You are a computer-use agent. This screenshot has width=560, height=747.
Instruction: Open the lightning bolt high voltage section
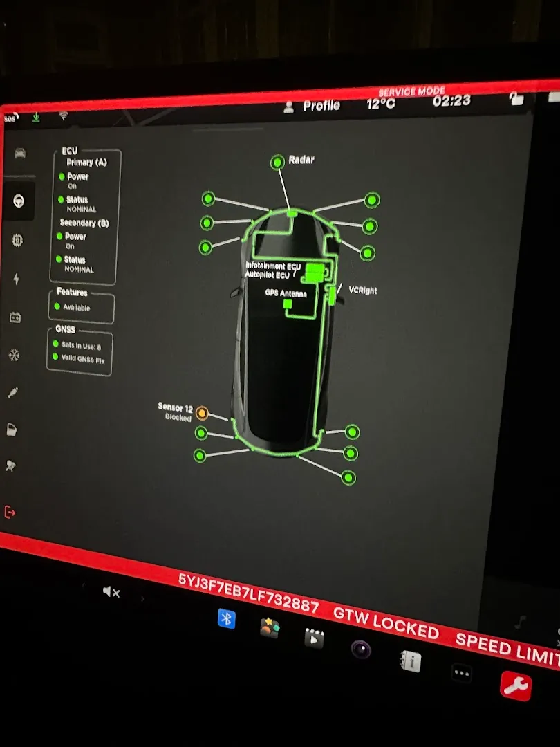click(17, 279)
